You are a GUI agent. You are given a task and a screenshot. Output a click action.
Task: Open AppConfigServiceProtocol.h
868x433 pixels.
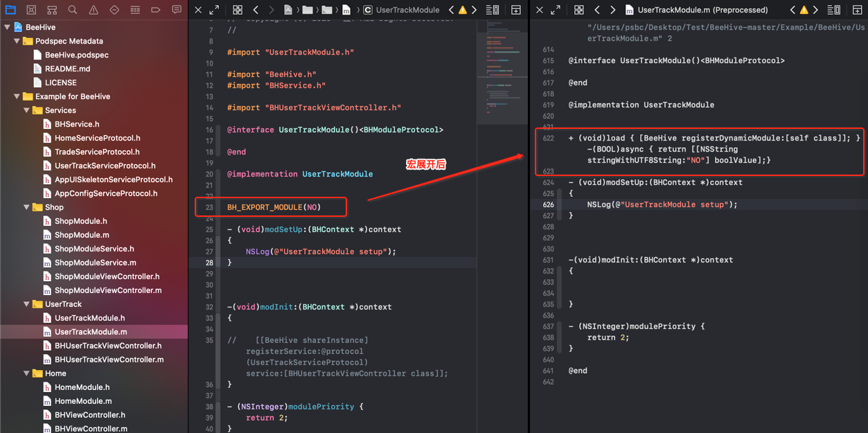(x=106, y=193)
